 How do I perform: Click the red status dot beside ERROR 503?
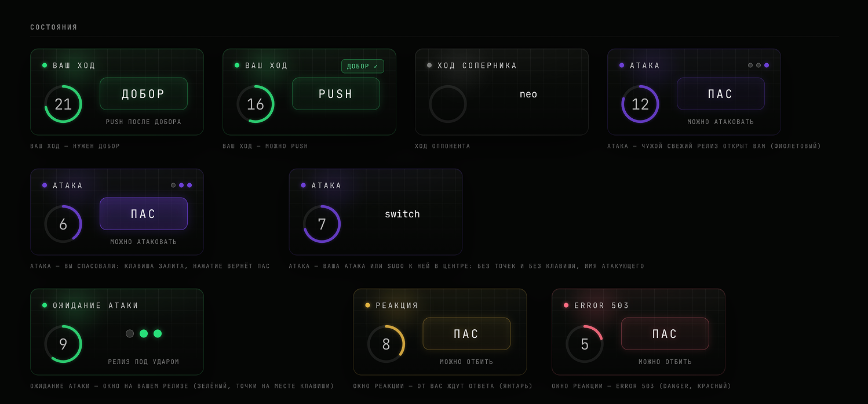pyautogui.click(x=566, y=305)
